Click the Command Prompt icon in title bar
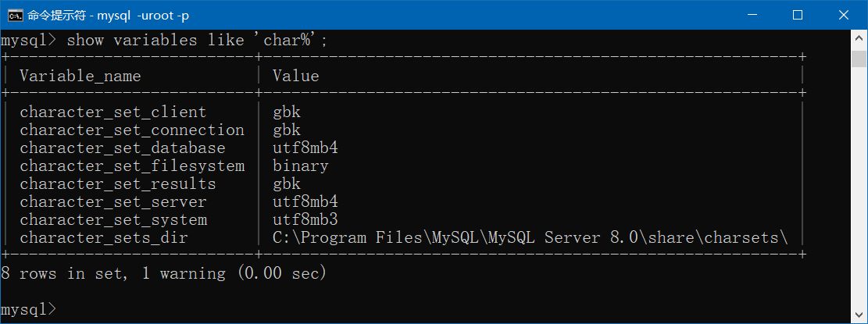Screen dimensions: 868x324 point(14,15)
